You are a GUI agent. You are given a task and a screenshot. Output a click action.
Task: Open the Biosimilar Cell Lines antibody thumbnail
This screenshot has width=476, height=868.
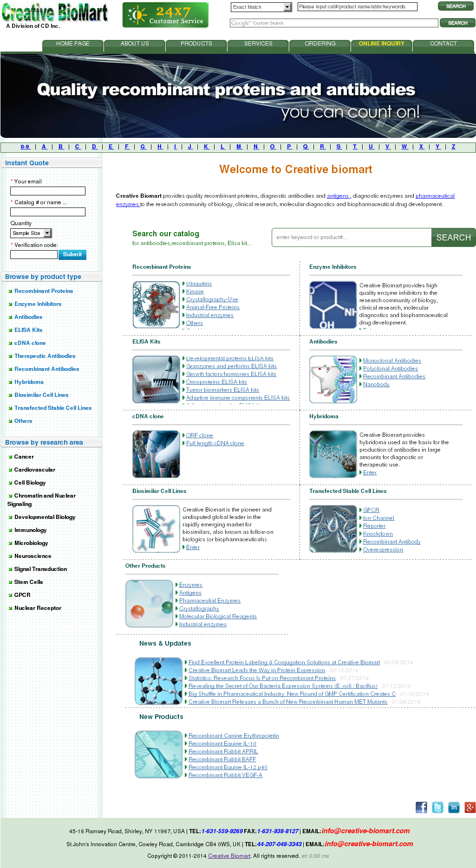pos(156,529)
